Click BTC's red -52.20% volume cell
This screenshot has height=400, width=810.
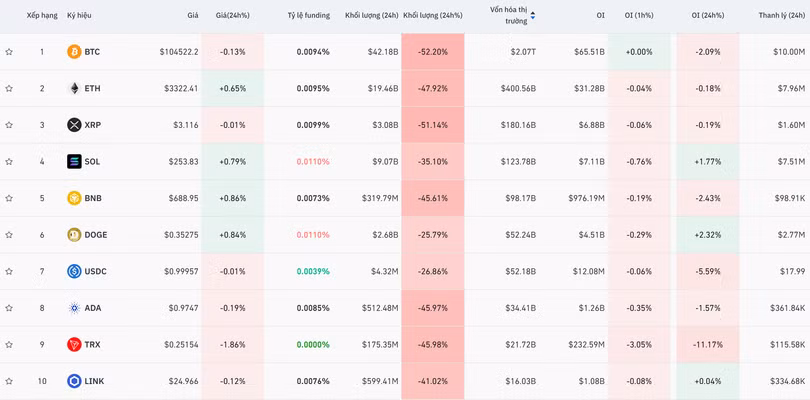tap(432, 52)
